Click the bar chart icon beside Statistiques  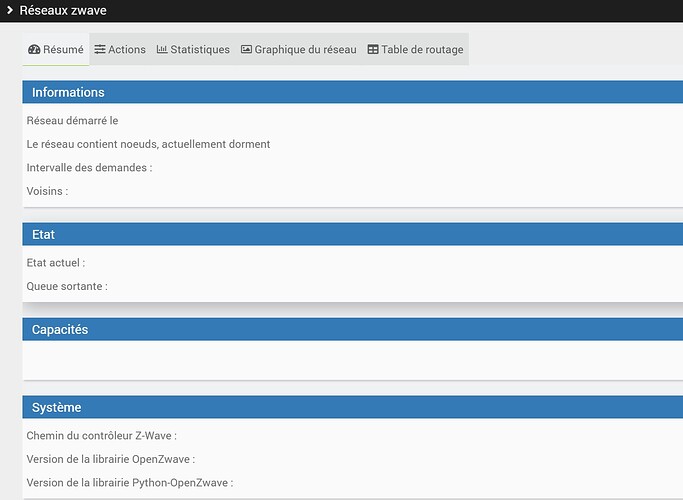pos(162,49)
